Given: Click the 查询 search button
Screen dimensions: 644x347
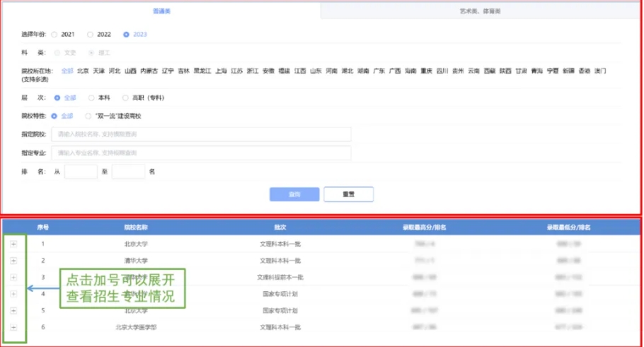Looking at the screenshot, I should pos(294,194).
